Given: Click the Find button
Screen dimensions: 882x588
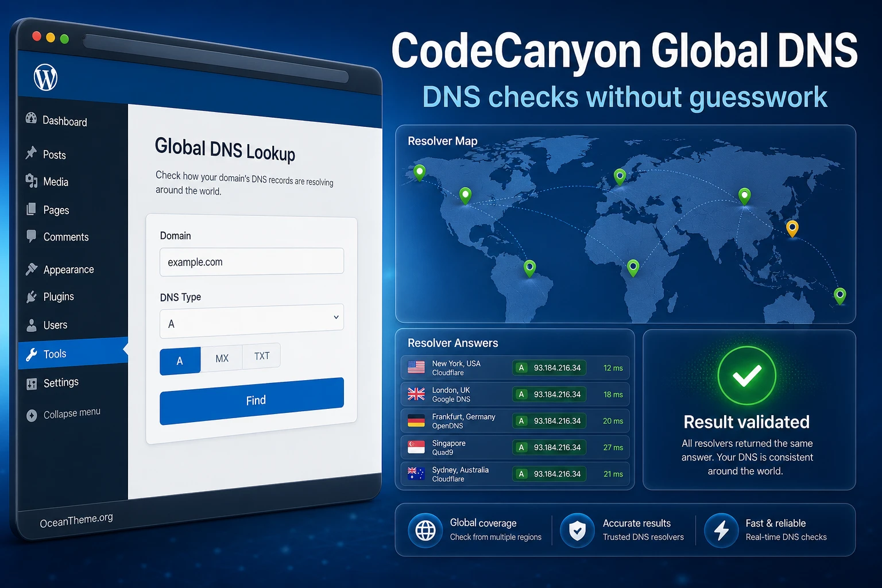Looking at the screenshot, I should click(x=252, y=401).
